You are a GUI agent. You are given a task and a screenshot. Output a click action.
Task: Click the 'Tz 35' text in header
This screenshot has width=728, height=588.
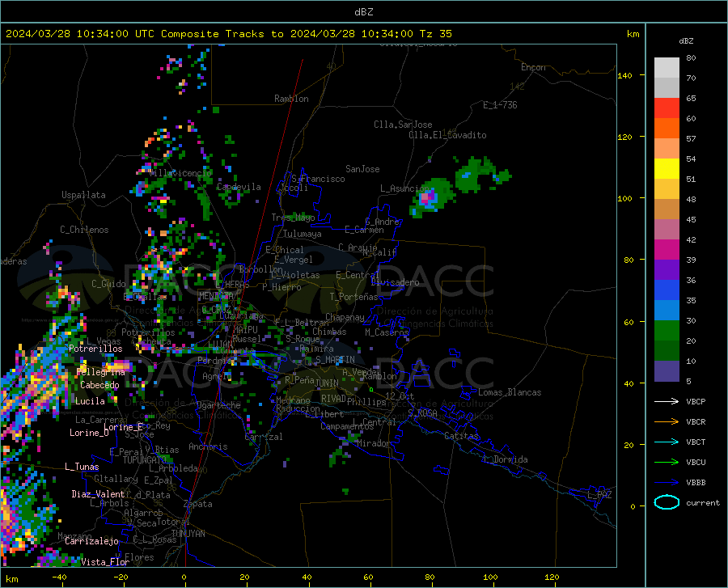pos(435,34)
